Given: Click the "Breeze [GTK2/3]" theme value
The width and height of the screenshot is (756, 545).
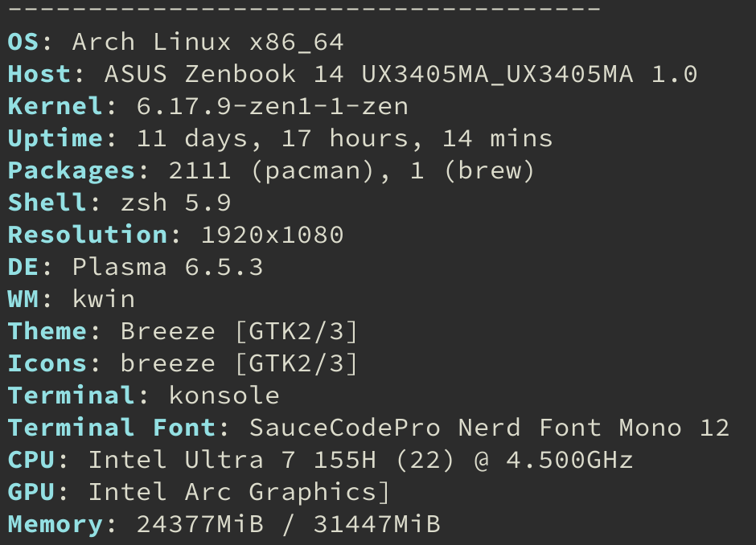Looking at the screenshot, I should click(239, 331).
